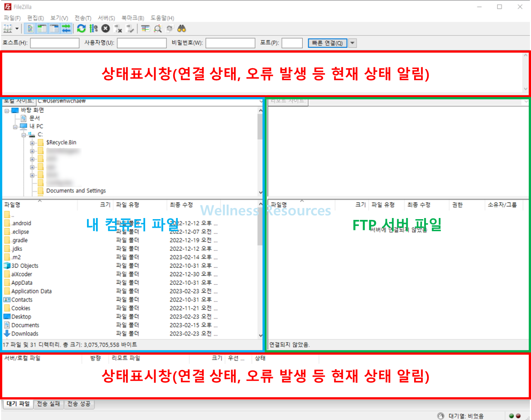Click the red activity indicator LED

tap(518, 416)
